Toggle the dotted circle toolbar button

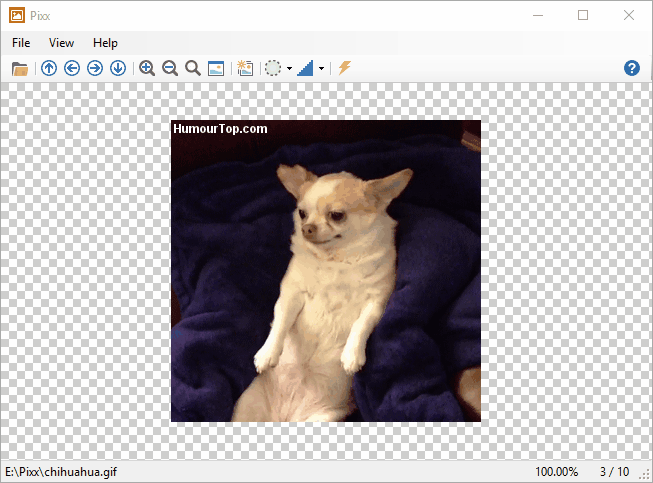click(273, 68)
